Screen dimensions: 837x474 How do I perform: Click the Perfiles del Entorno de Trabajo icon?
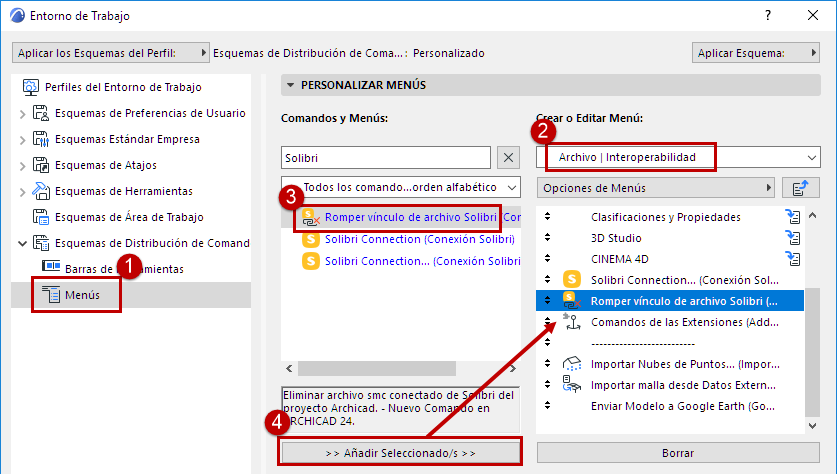click(x=30, y=87)
